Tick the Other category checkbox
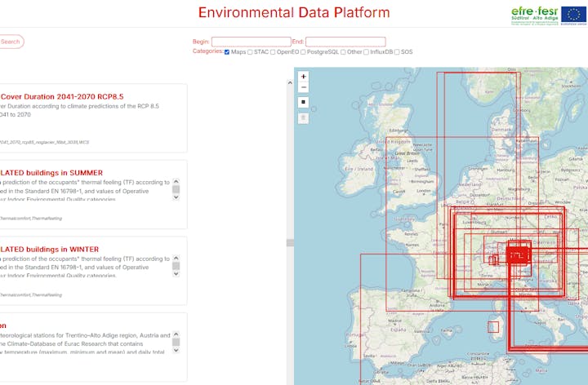The height and width of the screenshot is (385, 588). tap(343, 52)
